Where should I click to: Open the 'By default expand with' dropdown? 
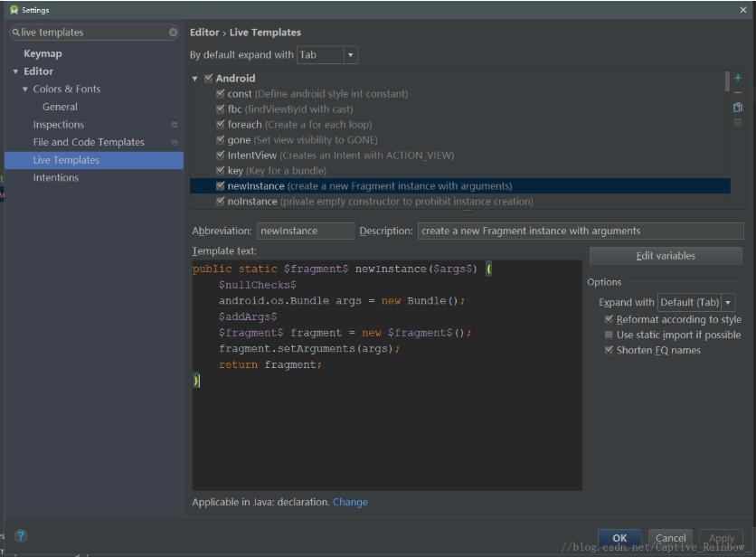click(327, 55)
